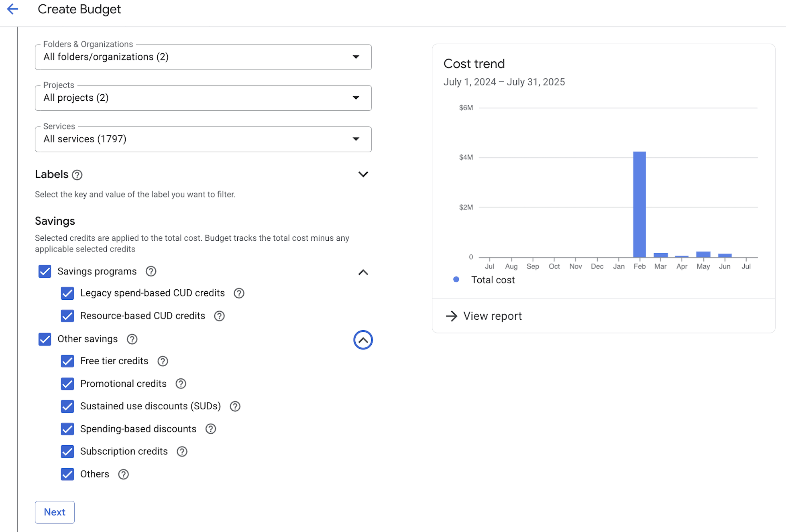This screenshot has width=786, height=532.
Task: Uncheck the Promotional credits checkbox
Action: 67,384
